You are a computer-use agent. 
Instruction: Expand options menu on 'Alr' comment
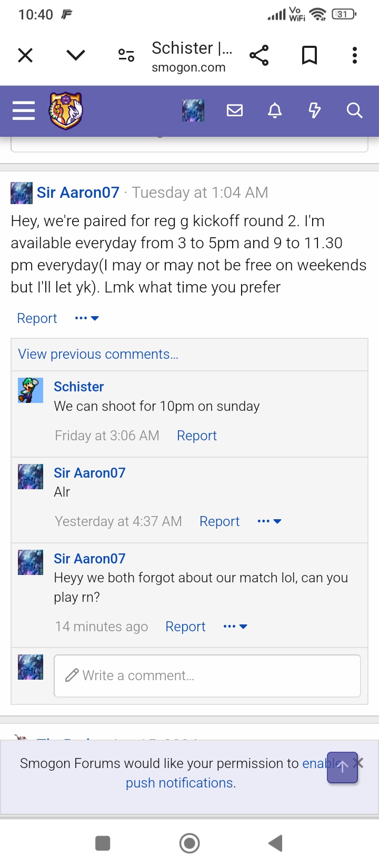click(x=269, y=521)
